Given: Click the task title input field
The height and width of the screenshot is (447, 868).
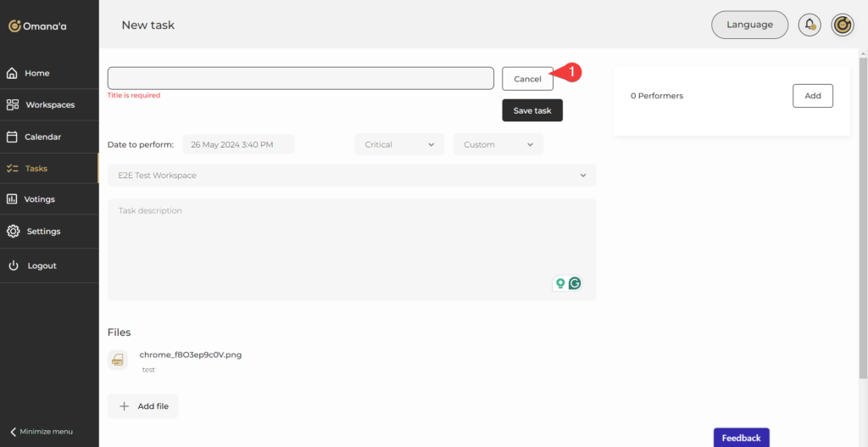Looking at the screenshot, I should [300, 78].
